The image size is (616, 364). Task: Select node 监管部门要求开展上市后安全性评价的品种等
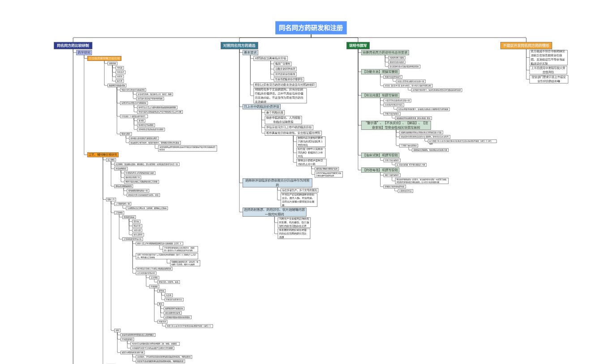point(548,79)
